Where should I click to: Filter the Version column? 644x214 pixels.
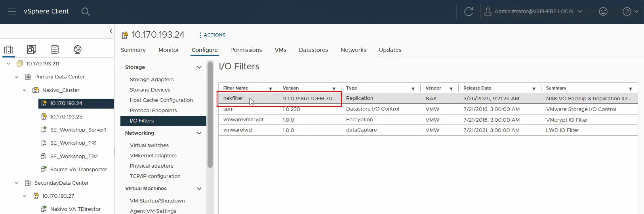pos(334,89)
